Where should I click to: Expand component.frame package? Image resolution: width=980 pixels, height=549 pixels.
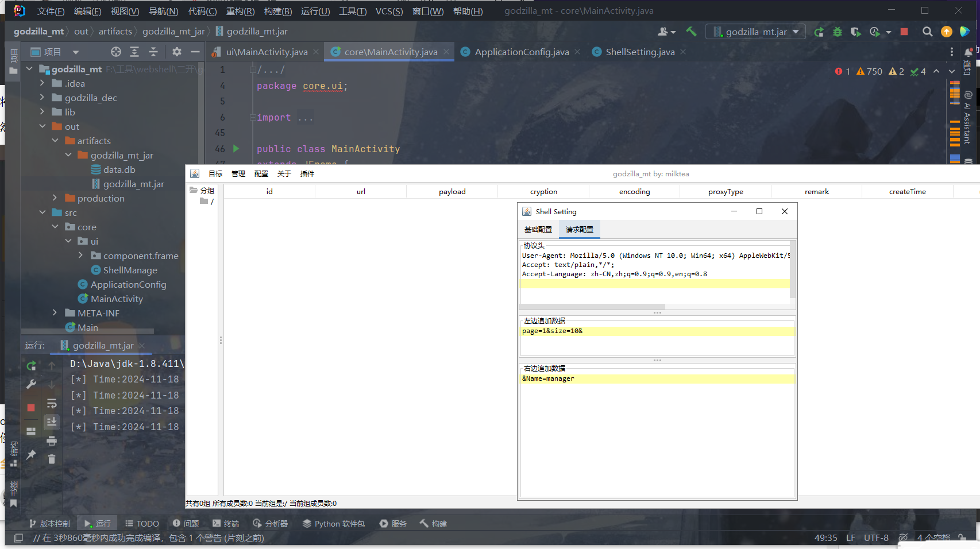point(81,256)
